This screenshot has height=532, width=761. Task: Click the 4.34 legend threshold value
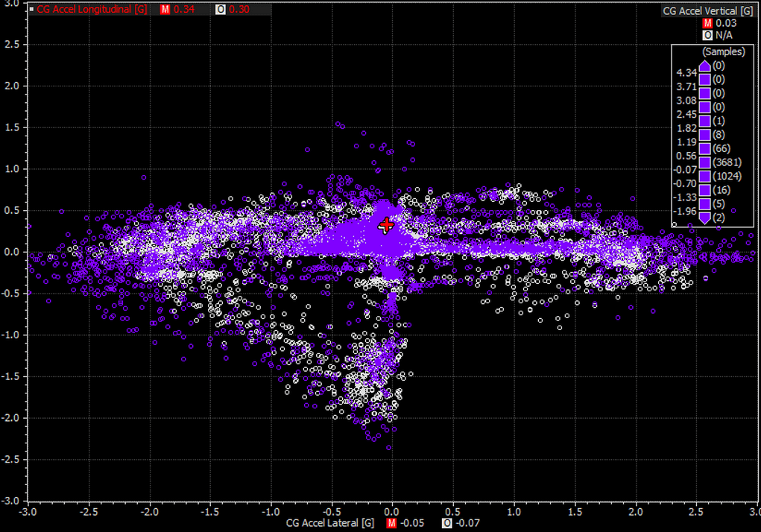[686, 73]
